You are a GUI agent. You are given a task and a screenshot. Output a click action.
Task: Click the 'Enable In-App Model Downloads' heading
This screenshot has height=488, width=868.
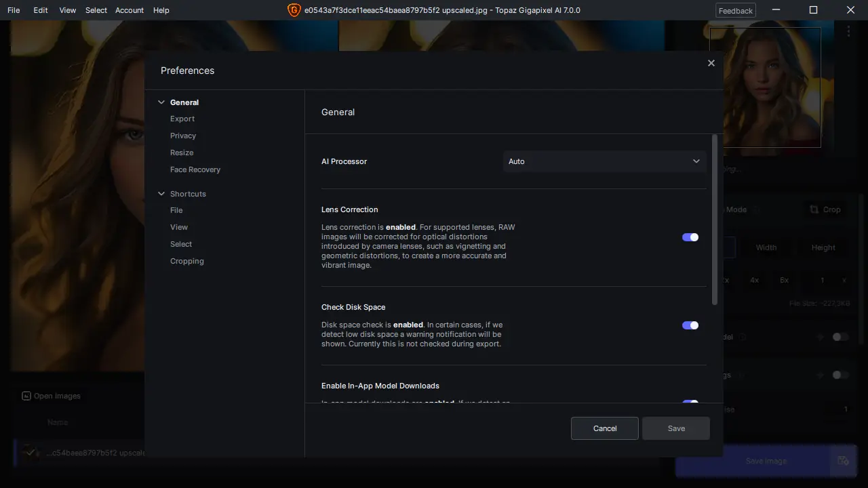(380, 386)
